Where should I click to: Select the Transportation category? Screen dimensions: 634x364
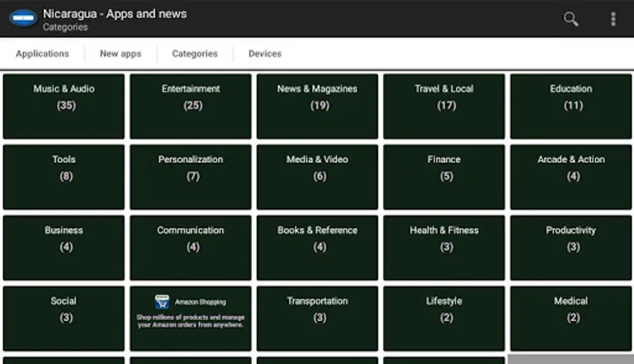317,319
